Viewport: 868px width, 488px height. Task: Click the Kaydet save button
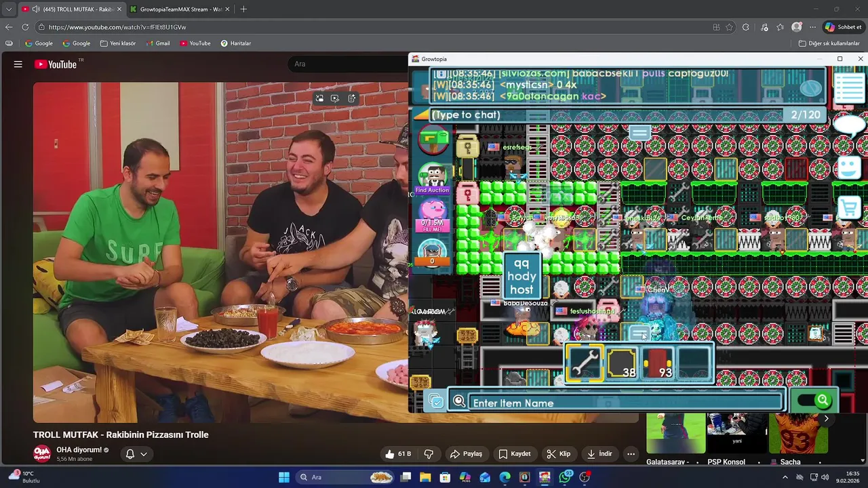tap(515, 454)
